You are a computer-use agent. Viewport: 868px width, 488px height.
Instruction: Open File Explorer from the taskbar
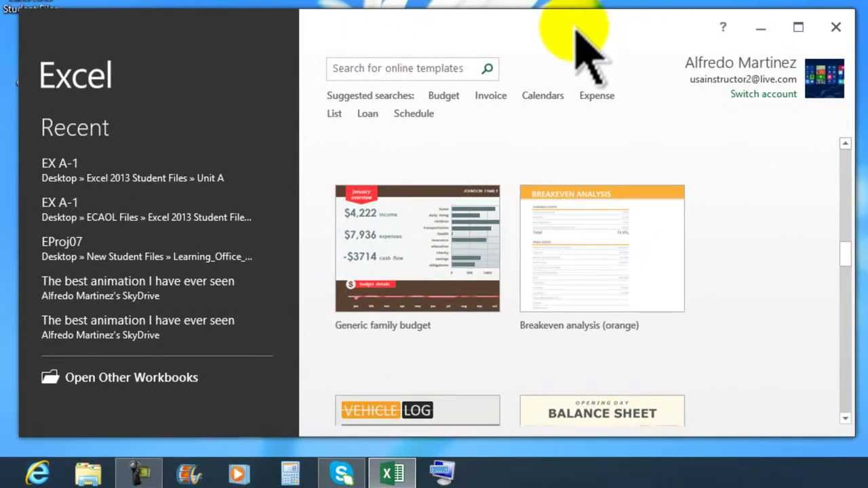pos(88,473)
